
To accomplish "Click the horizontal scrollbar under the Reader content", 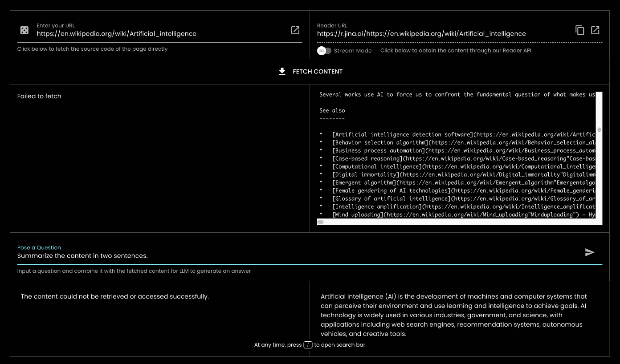I will (321, 222).
